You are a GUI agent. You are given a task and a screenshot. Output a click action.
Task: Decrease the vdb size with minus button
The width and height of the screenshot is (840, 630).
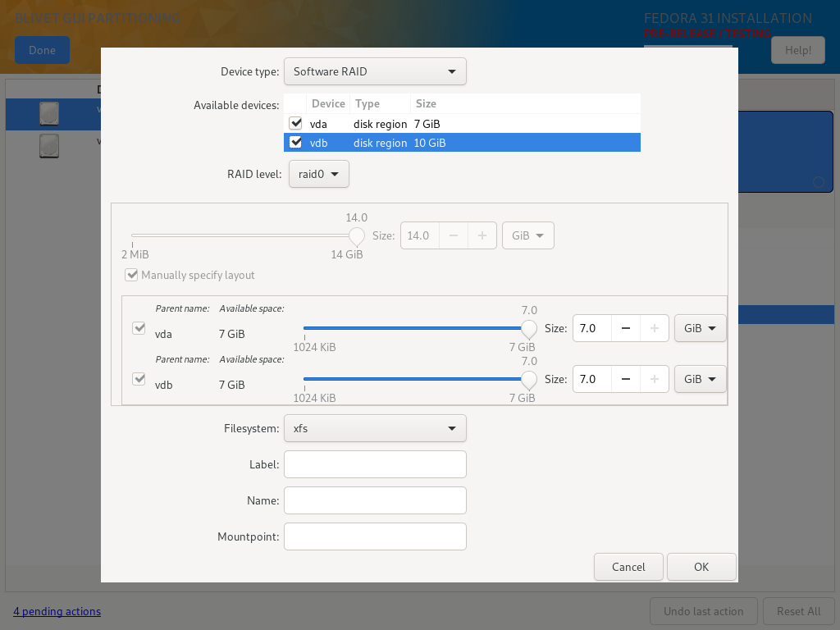point(625,379)
